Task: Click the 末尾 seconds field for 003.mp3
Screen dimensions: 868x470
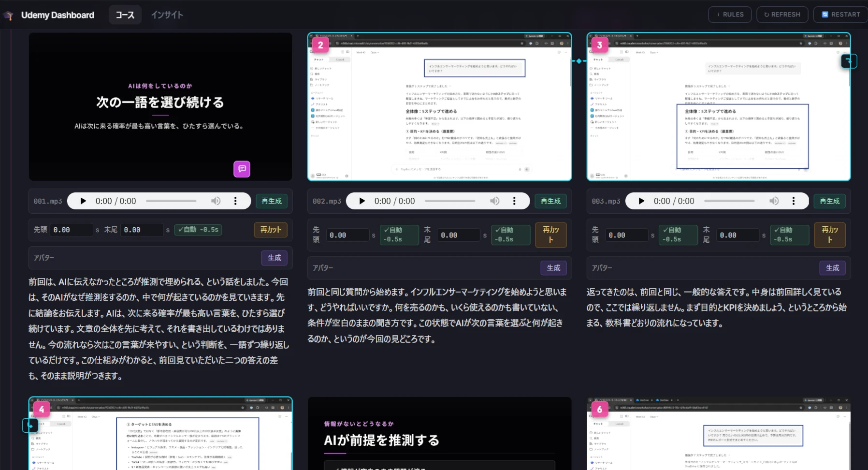Action: point(738,235)
